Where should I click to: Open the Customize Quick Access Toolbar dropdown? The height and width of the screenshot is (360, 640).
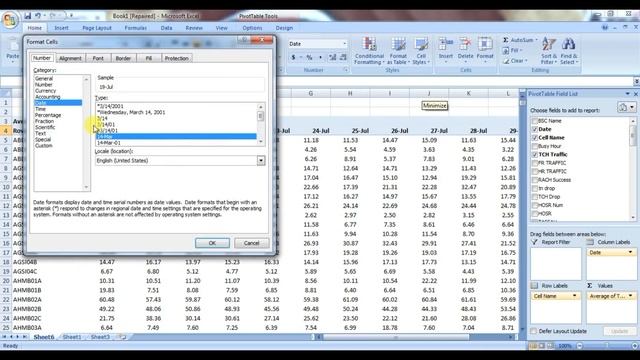(71, 16)
